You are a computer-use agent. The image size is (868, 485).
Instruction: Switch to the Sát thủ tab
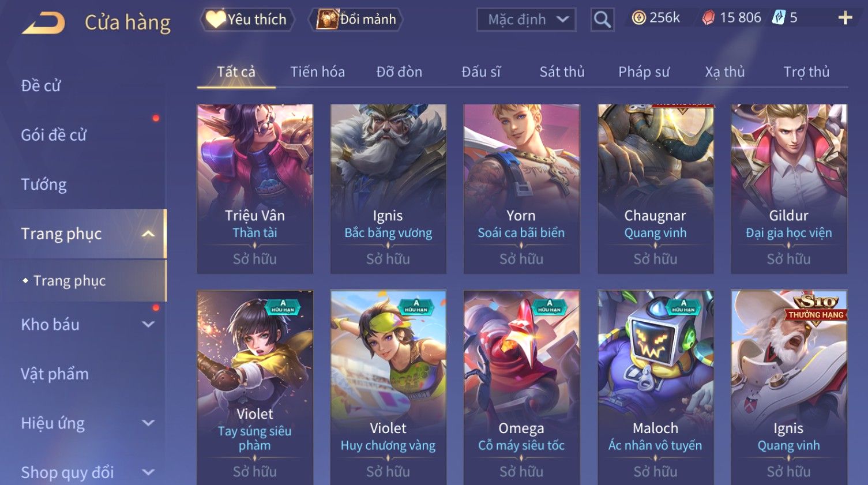[x=562, y=72]
